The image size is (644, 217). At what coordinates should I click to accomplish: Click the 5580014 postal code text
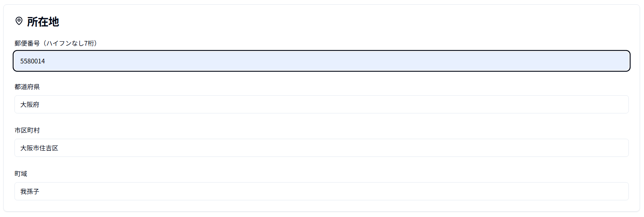[x=33, y=61]
